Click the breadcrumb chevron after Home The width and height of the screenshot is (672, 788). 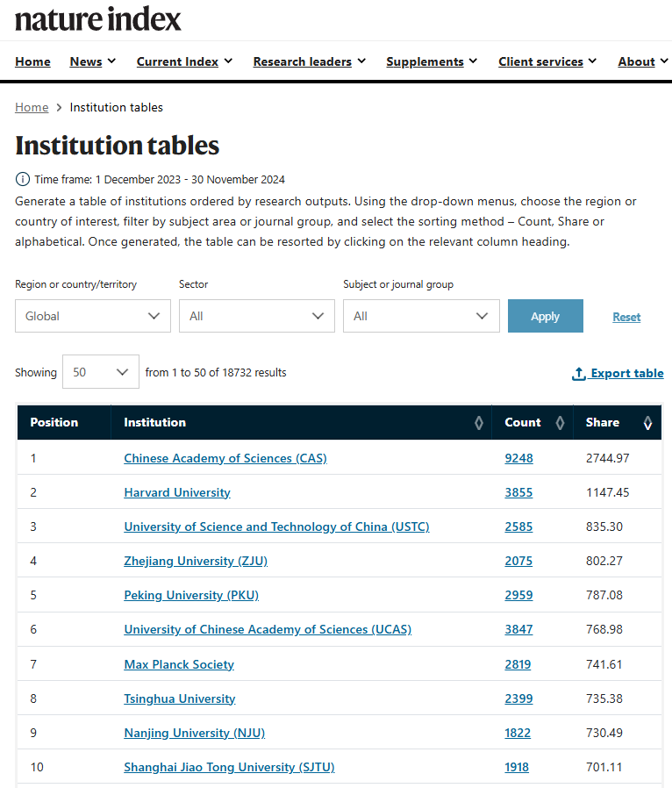click(x=58, y=107)
